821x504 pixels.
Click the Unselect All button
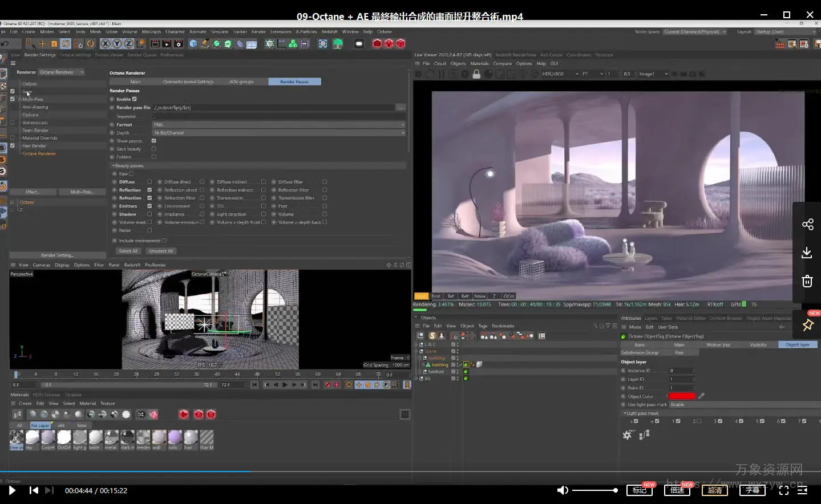pyautogui.click(x=161, y=251)
